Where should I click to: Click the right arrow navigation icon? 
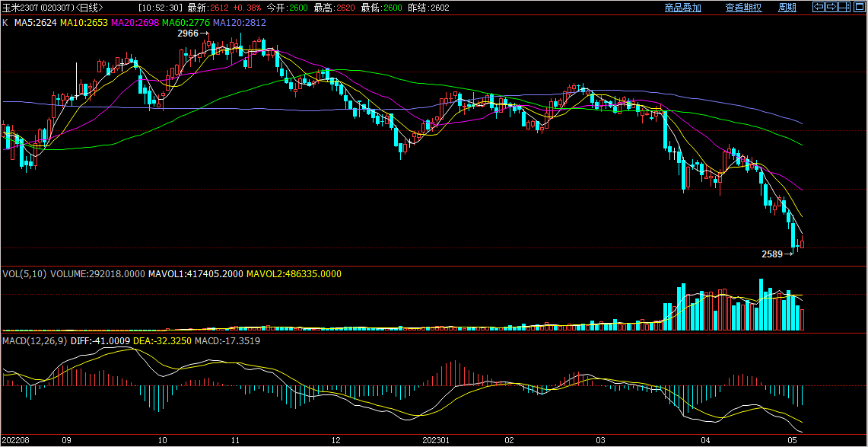(831, 7)
